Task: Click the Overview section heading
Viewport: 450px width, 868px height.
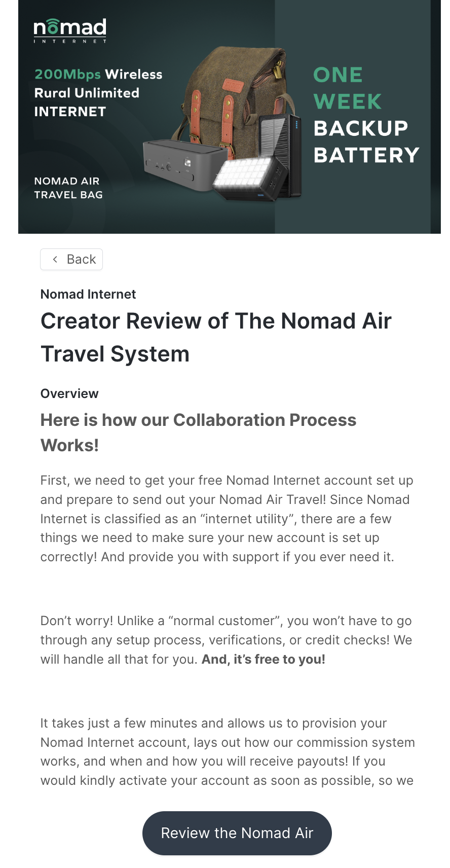Action: (69, 393)
